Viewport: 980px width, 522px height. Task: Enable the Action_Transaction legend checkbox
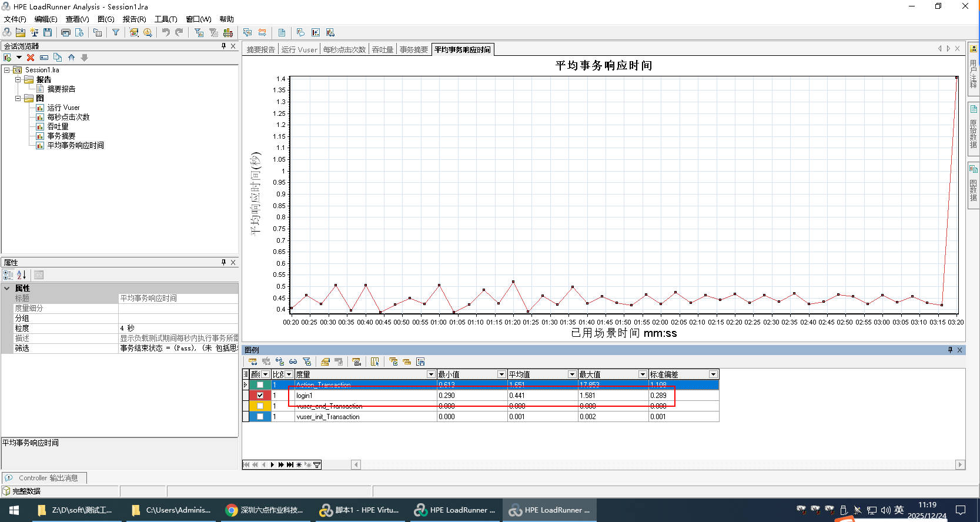tap(260, 384)
